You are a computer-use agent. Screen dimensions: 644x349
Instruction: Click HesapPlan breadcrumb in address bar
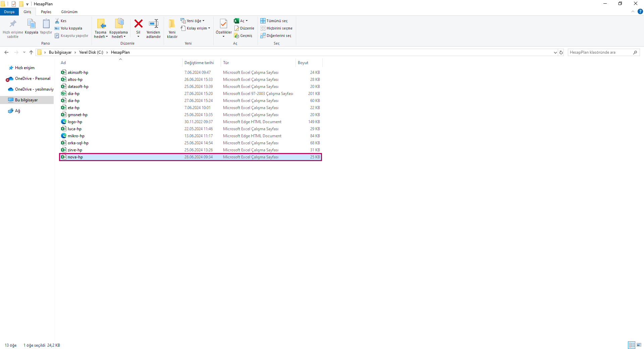click(x=120, y=52)
